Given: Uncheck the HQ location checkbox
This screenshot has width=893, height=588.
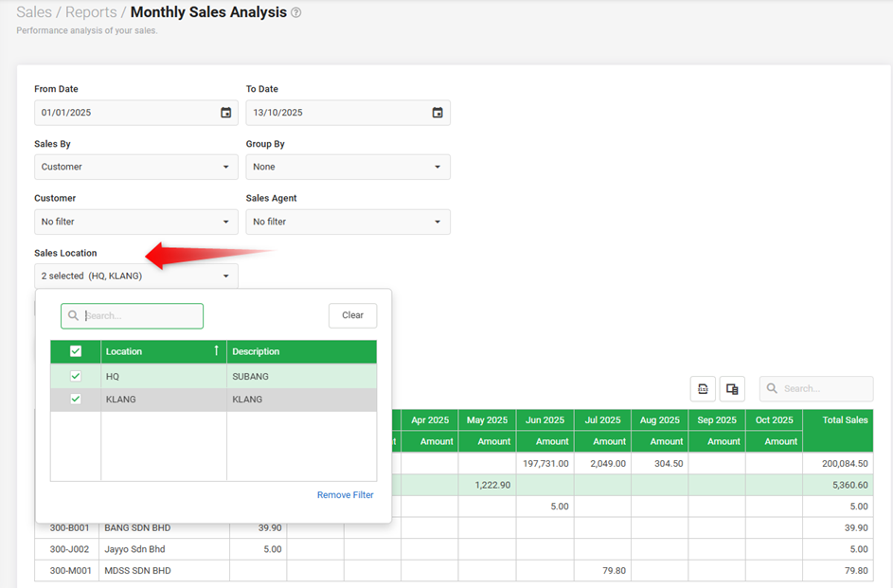Looking at the screenshot, I should click(76, 376).
